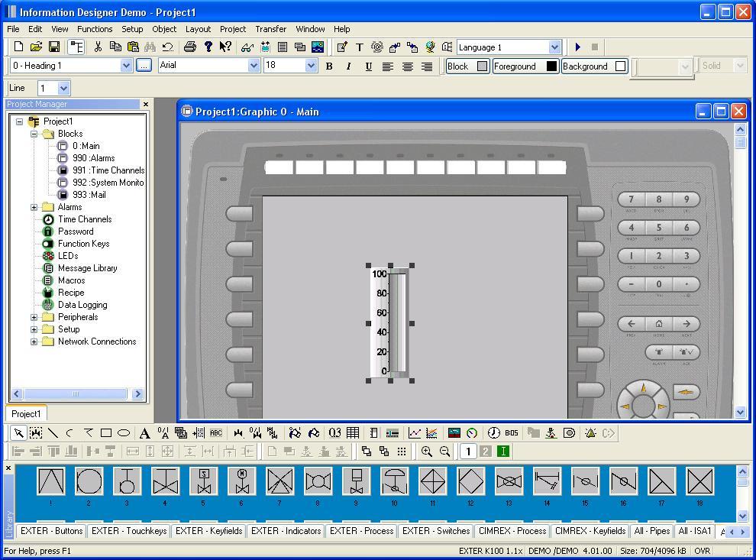Zoom in with the magnifier plus icon
The image size is (756, 560).
[426, 452]
